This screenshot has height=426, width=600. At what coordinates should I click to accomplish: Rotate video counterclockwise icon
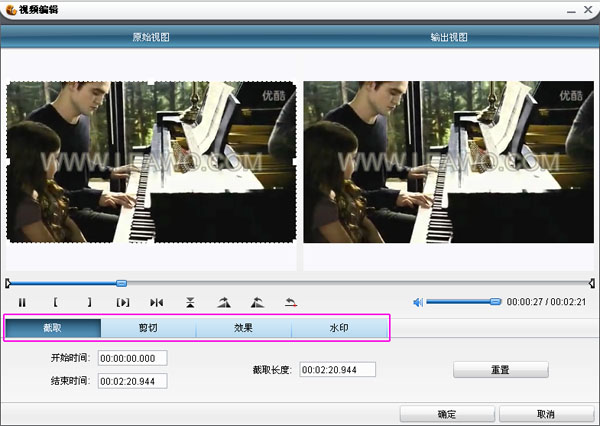[x=258, y=302]
